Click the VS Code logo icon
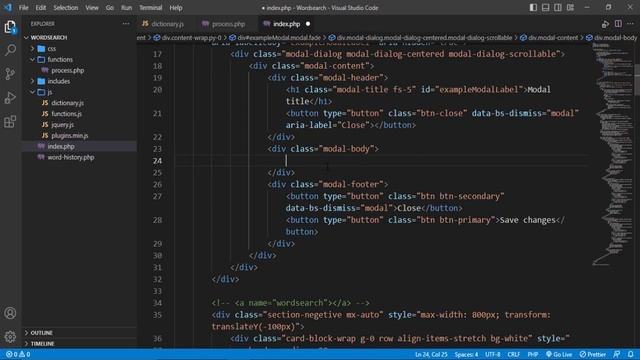The image size is (640, 360). pos(8,7)
